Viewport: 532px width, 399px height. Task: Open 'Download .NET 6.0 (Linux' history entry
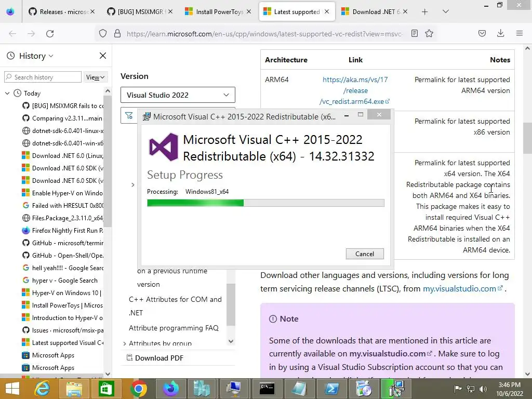63,156
